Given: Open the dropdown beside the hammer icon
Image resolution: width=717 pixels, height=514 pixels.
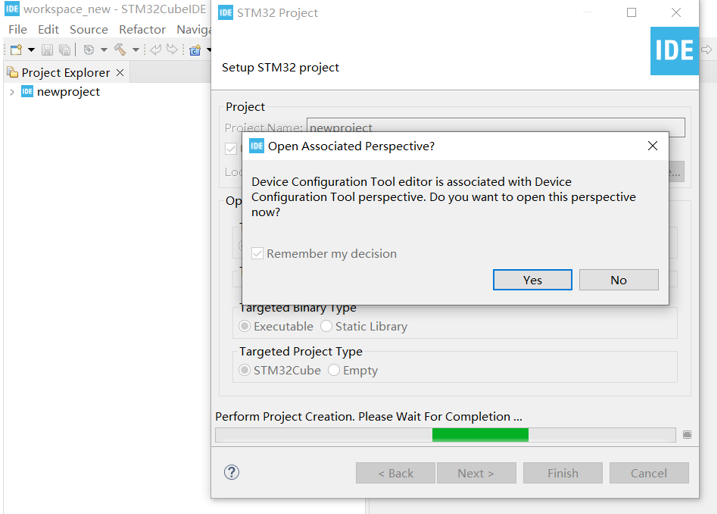Looking at the screenshot, I should tap(136, 49).
